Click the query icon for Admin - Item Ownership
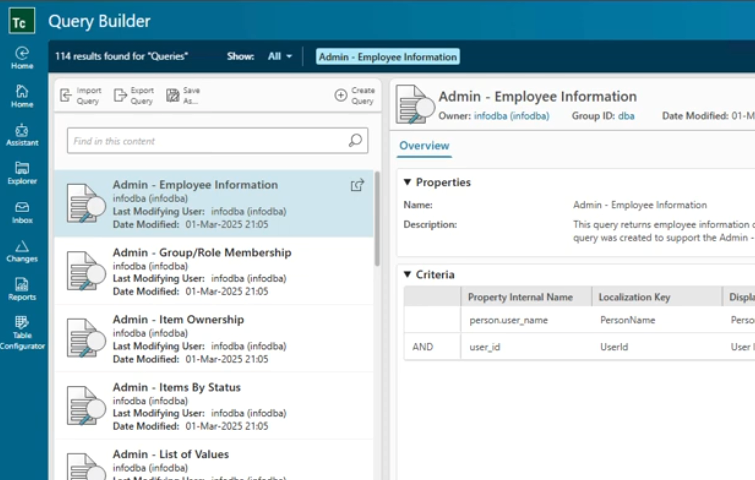This screenshot has height=480, width=755. (86, 338)
